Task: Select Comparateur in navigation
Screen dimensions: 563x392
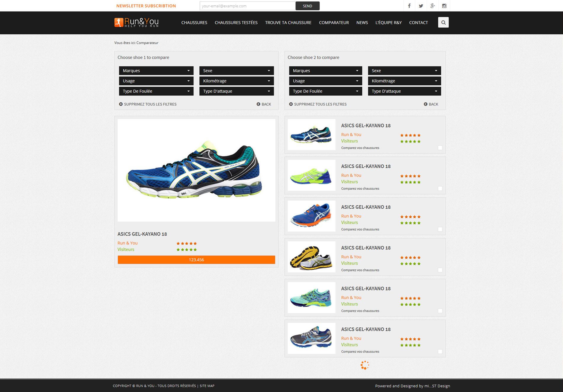Action: [334, 23]
